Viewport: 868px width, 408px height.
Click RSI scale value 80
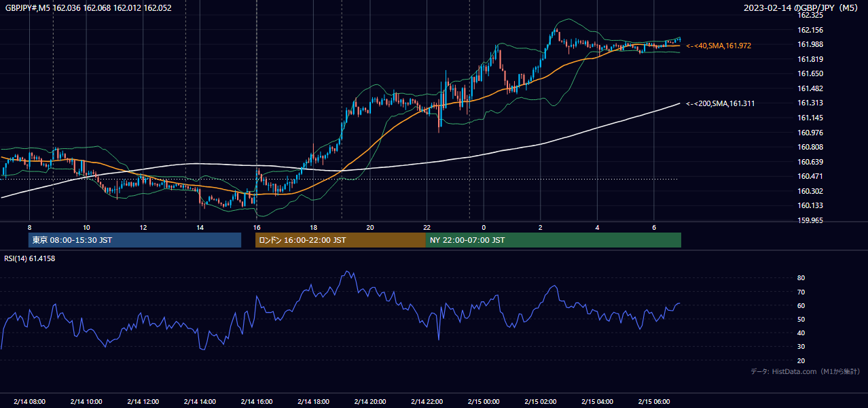coord(801,278)
